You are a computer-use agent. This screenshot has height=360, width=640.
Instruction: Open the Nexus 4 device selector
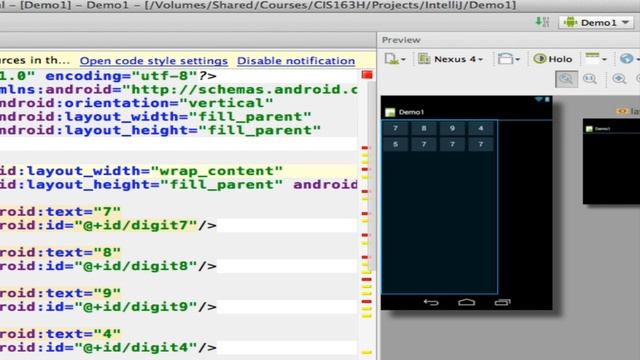click(x=451, y=59)
